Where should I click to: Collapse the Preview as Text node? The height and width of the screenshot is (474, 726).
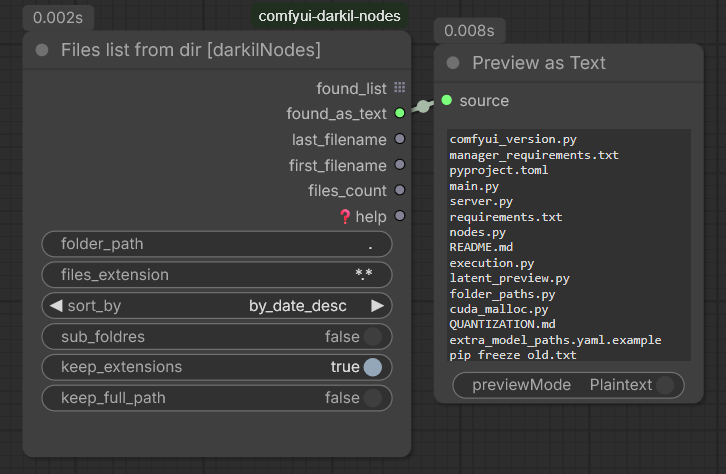coord(453,63)
